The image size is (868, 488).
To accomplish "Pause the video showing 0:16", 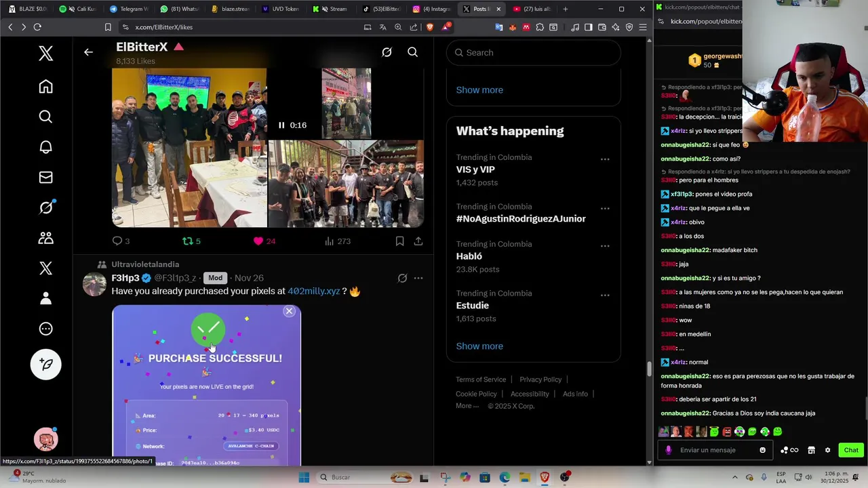I will (281, 125).
